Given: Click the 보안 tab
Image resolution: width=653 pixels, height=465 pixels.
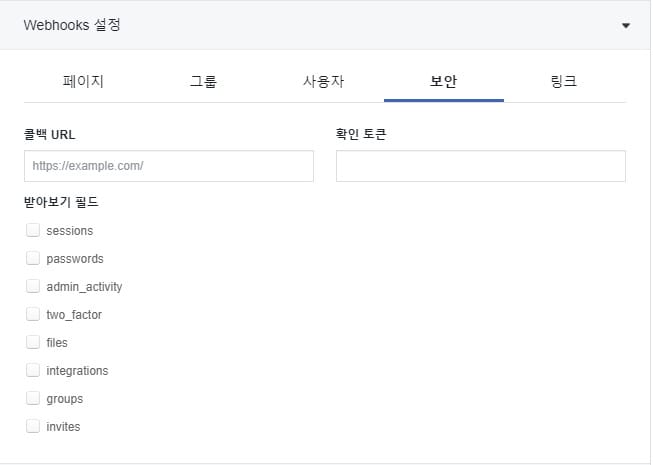Looking at the screenshot, I should coord(444,81).
